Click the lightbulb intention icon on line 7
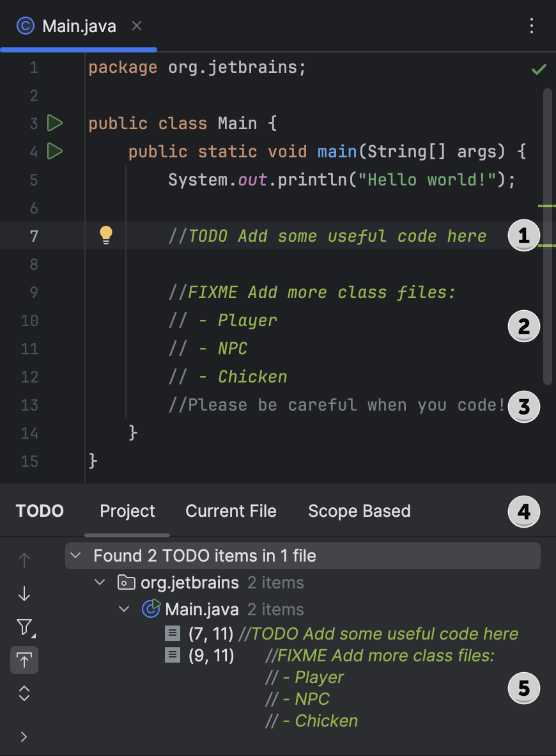The image size is (556, 756). pyautogui.click(x=106, y=235)
